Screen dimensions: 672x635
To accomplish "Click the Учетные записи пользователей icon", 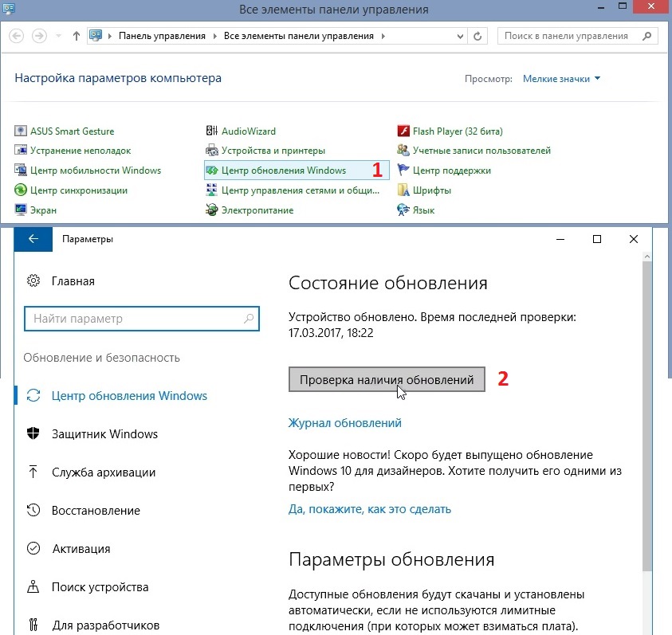I will (403, 151).
